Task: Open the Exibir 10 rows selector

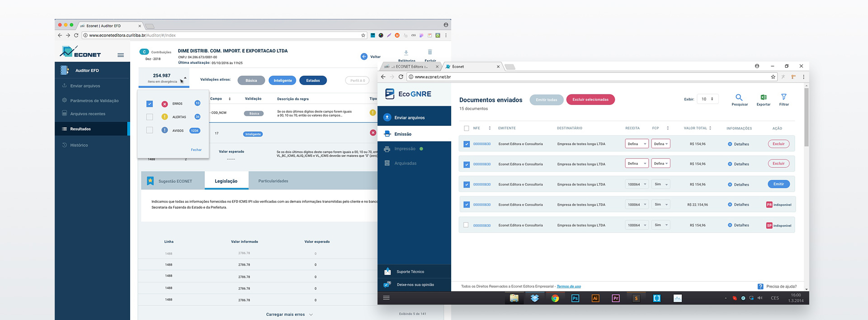Action: tap(708, 99)
